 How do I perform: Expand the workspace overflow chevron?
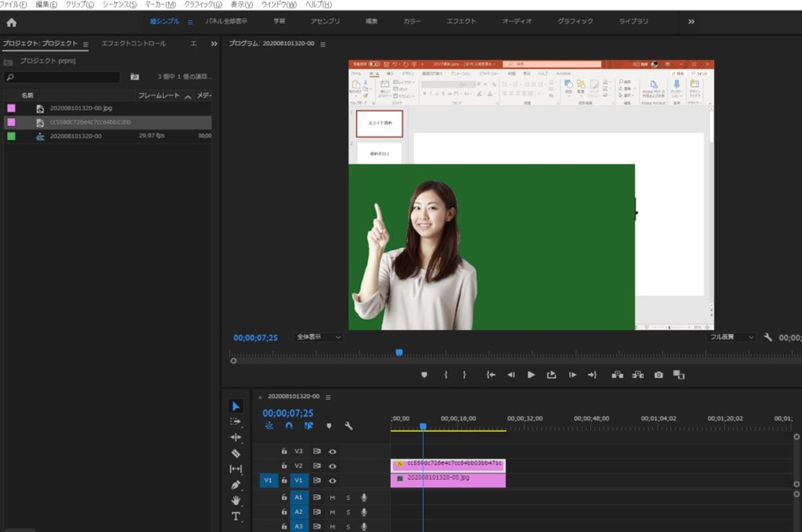[691, 22]
